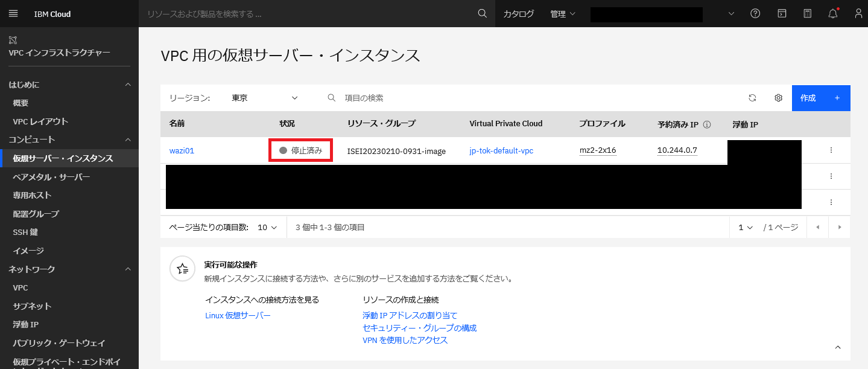This screenshot has width=868, height=369.
Task: Change items per page dropdown
Action: coord(267,228)
